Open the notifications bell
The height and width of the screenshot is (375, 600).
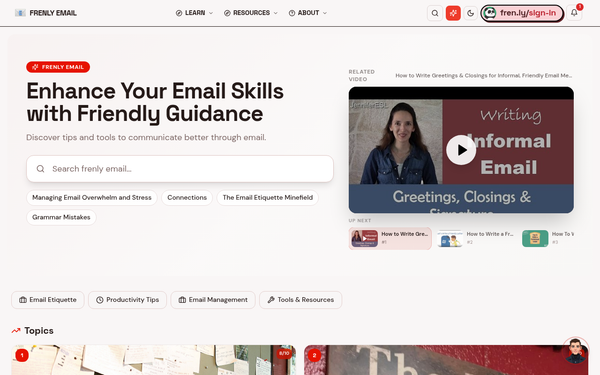(574, 13)
